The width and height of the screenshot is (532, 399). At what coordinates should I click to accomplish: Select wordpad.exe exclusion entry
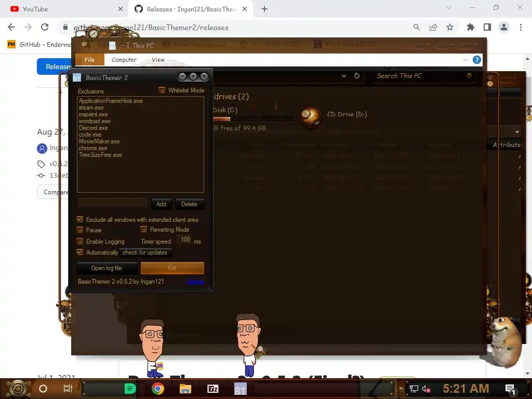click(95, 121)
